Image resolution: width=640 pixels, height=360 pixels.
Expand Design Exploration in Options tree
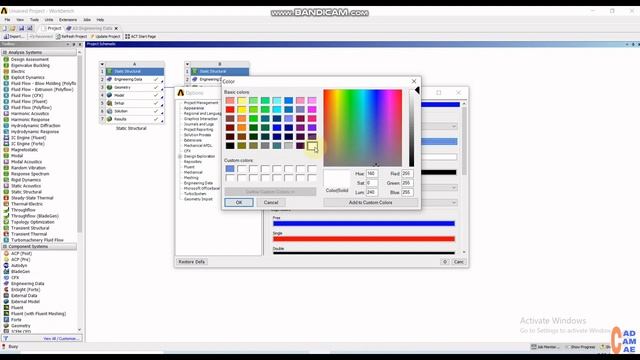click(180, 156)
